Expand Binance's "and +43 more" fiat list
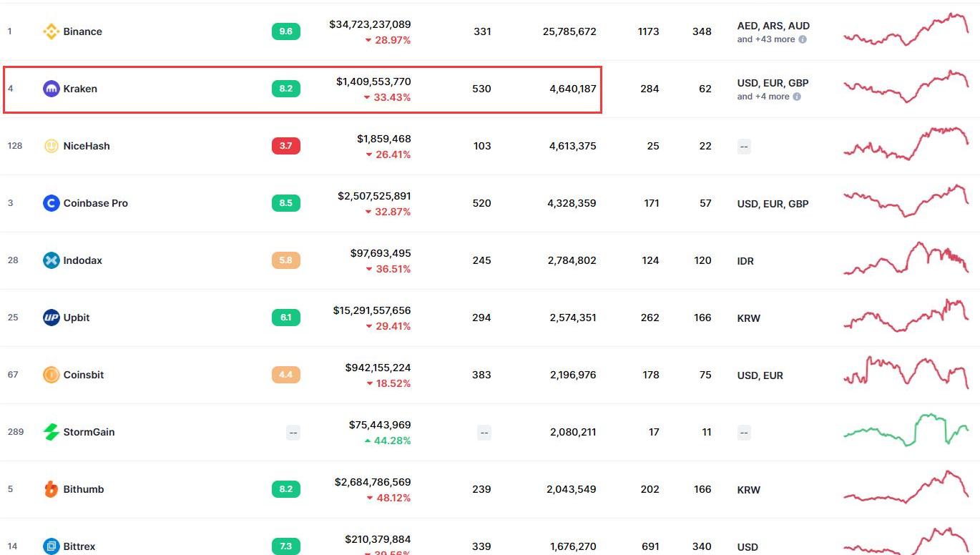 tap(765, 39)
